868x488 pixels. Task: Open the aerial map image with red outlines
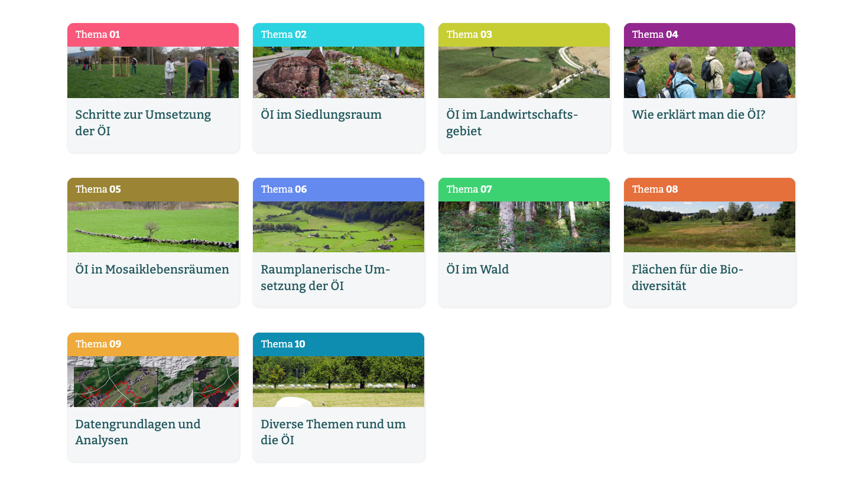click(153, 382)
